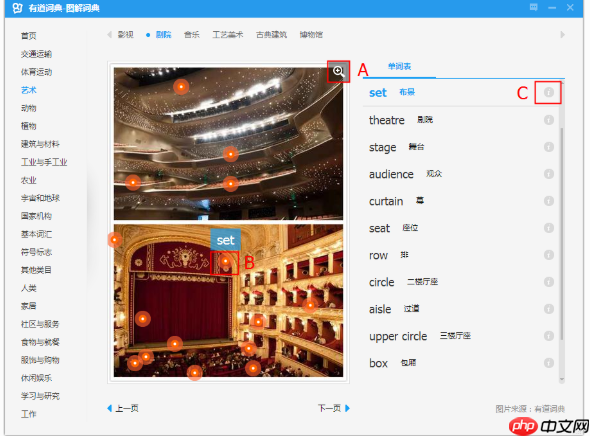
Task: Click left balcony hotspot in upper photo
Action: tap(133, 183)
